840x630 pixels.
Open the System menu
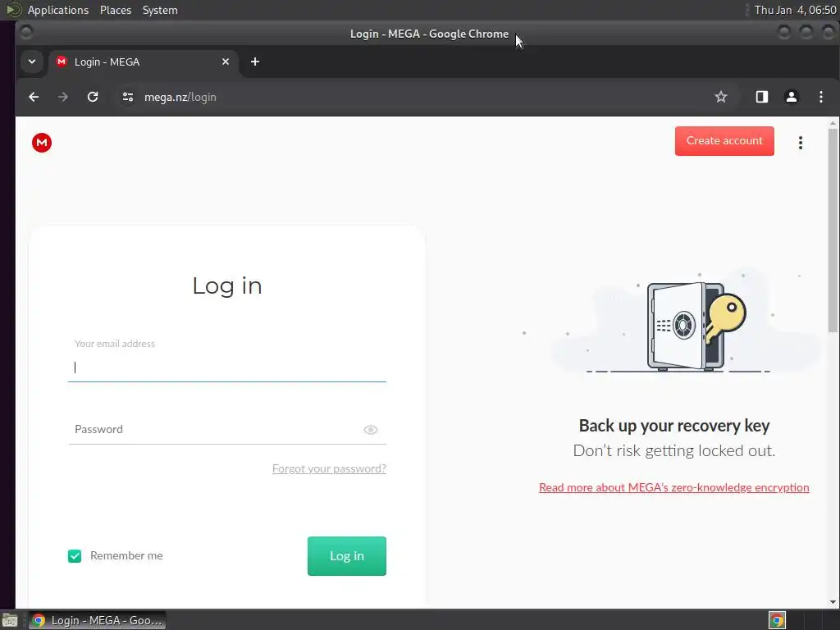click(x=160, y=10)
